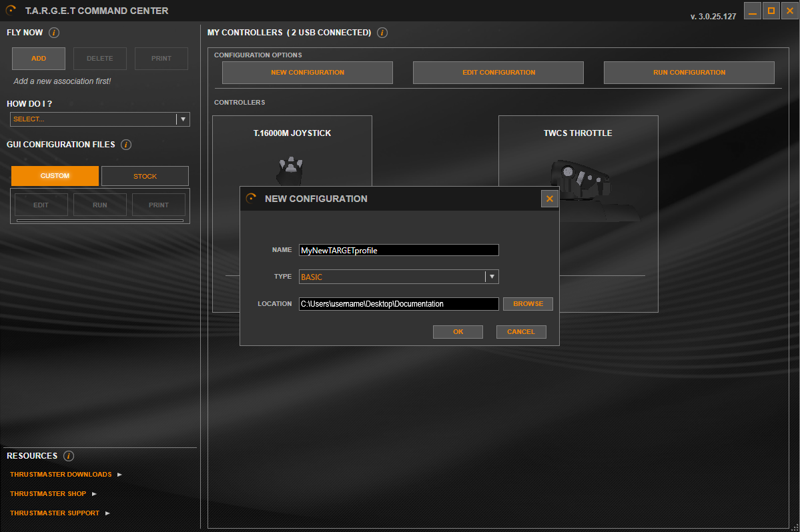Screen dimensions: 800x532
Task: Click the version number v. 3.0.25.127
Action: coord(713,16)
